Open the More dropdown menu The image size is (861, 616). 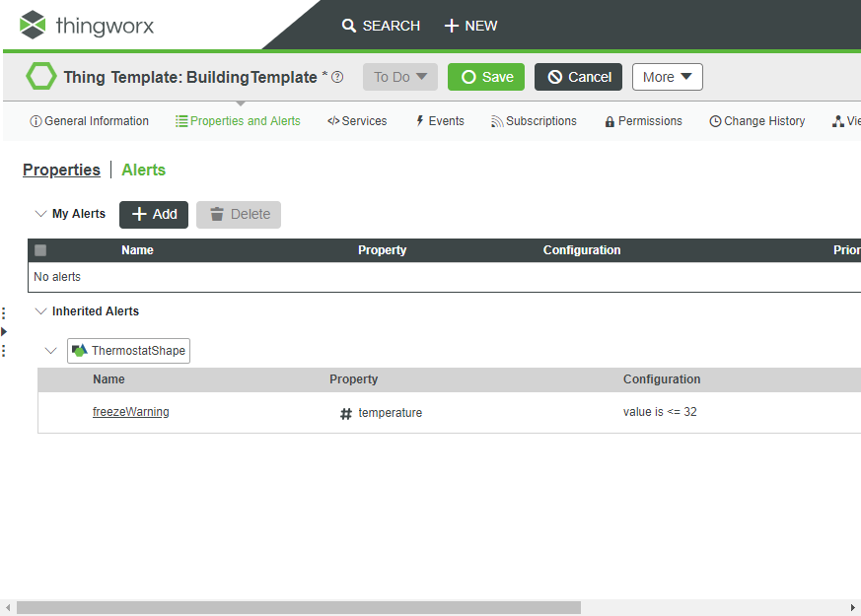click(x=667, y=77)
